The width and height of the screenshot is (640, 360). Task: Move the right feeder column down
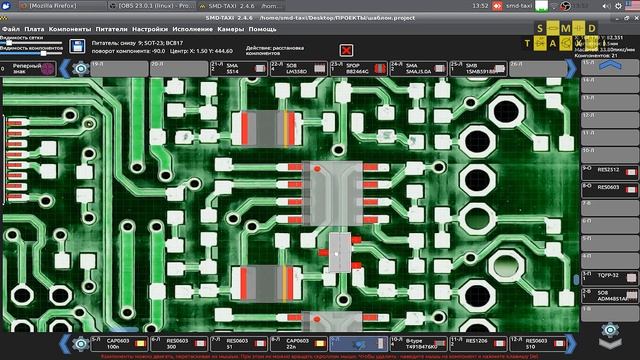pyautogui.click(x=610, y=344)
